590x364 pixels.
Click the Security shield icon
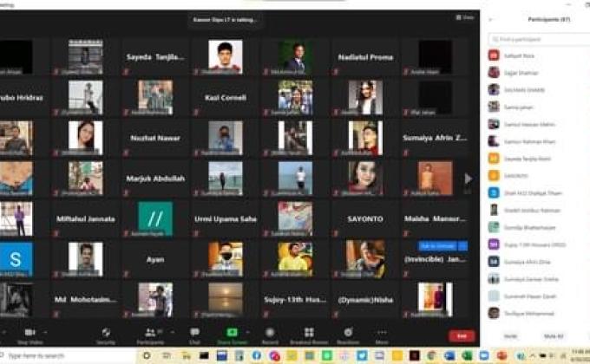click(106, 332)
